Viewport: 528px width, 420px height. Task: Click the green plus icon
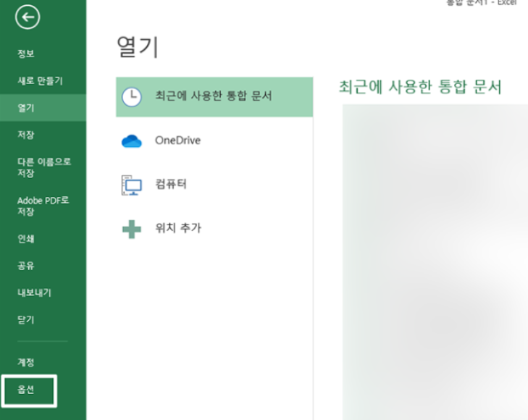tap(132, 229)
